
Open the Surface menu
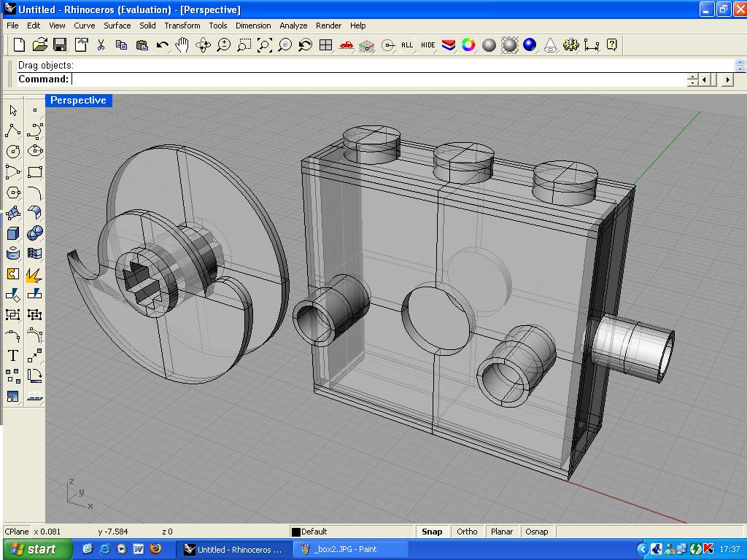coord(117,26)
